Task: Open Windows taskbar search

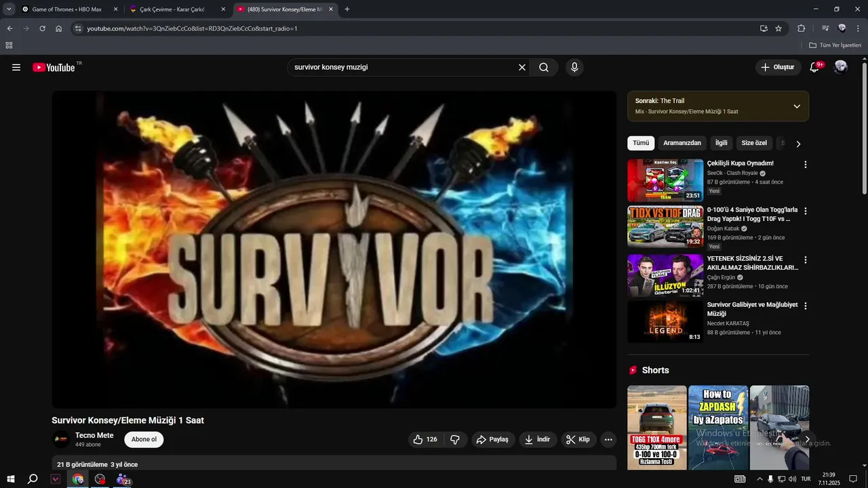Action: click(x=33, y=479)
